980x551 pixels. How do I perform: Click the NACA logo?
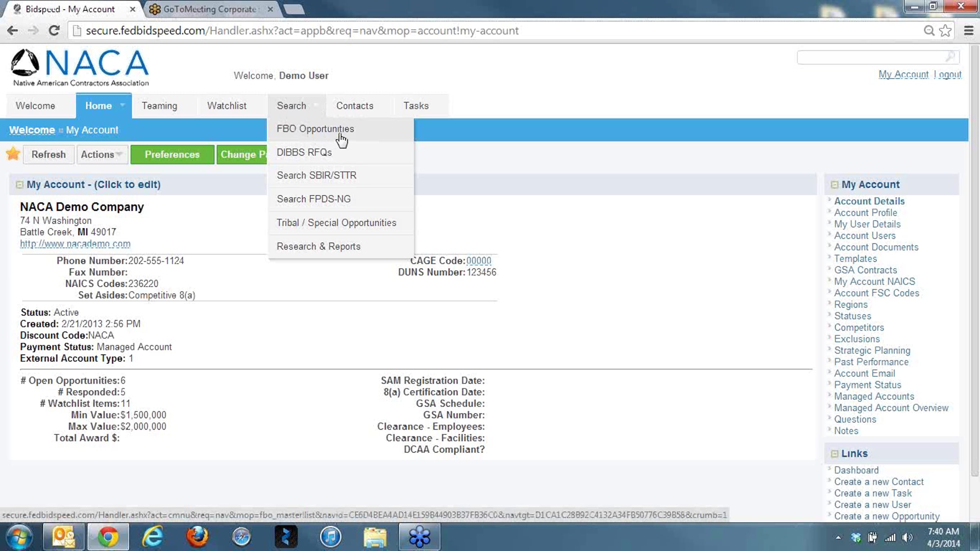click(80, 68)
